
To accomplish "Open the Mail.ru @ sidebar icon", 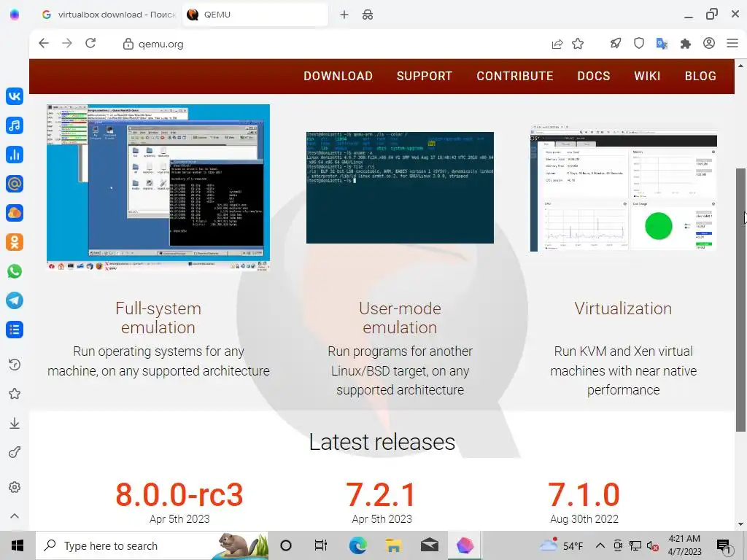I will pos(15,184).
